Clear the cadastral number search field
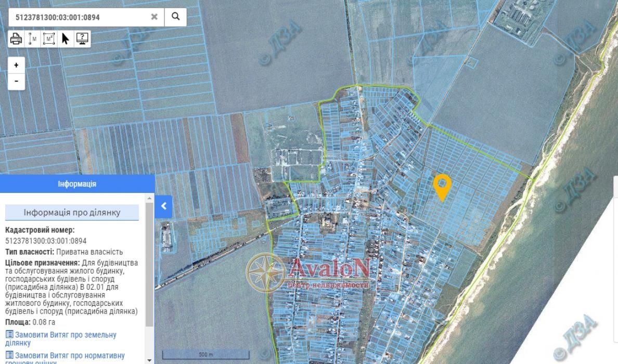618x364 pixels. pyautogui.click(x=154, y=17)
